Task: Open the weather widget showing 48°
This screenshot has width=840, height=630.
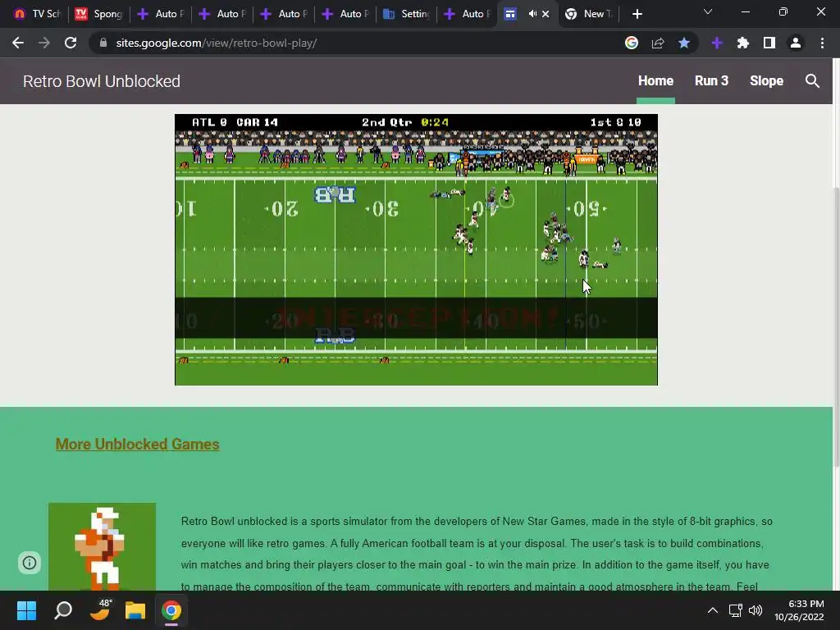Action: pyautogui.click(x=99, y=610)
